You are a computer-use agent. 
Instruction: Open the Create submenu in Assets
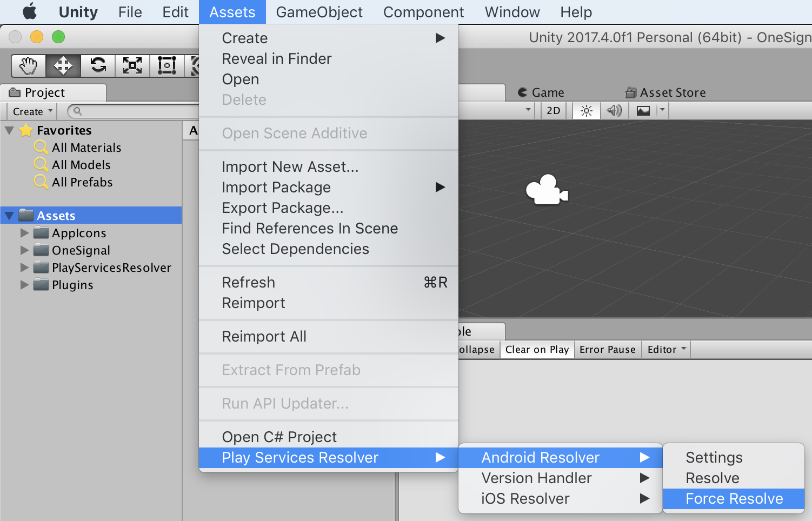(329, 38)
